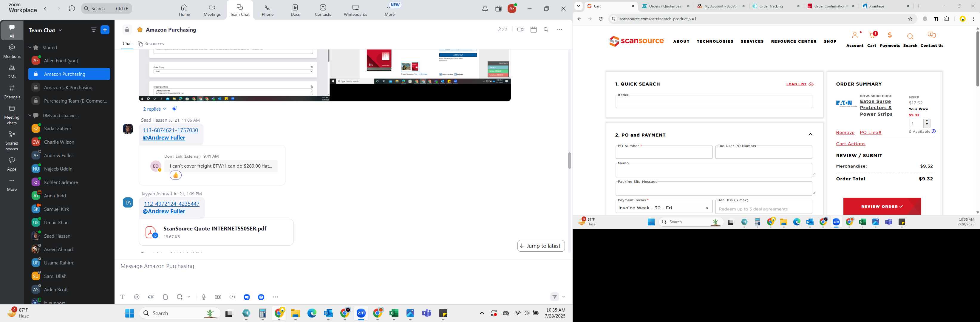This screenshot has width=980, height=322.
Task: Open SHOP menu on ScanSource
Action: pyautogui.click(x=830, y=41)
